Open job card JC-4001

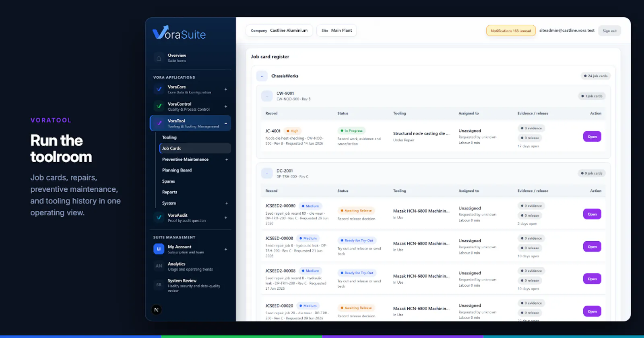click(x=592, y=137)
